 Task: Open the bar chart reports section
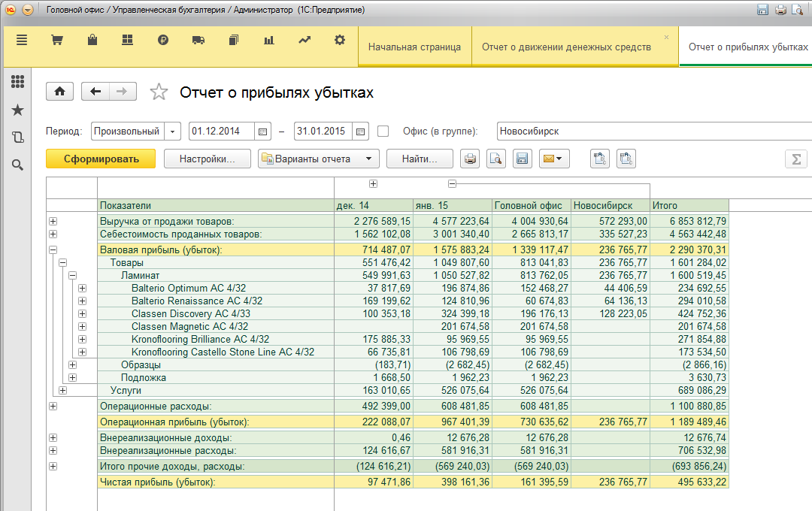(x=268, y=40)
